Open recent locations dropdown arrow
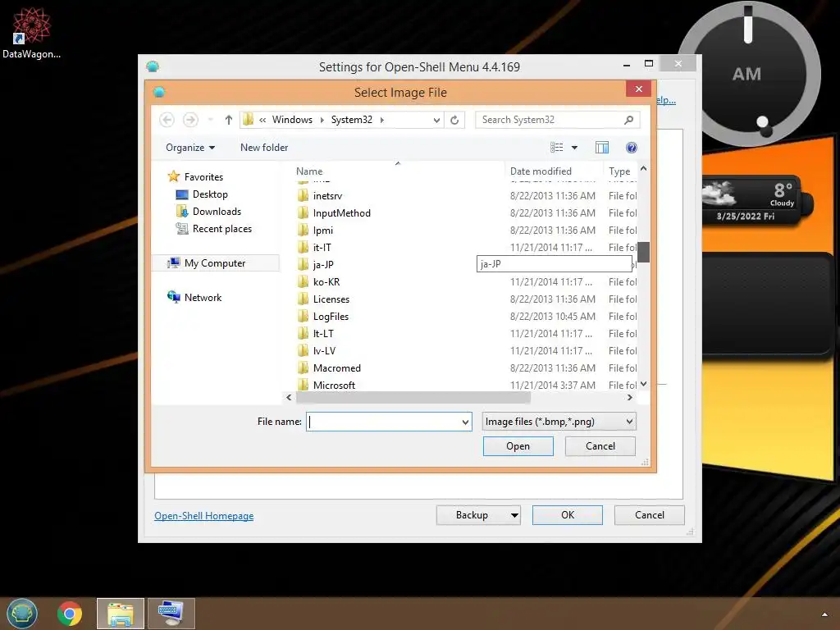 (x=211, y=120)
